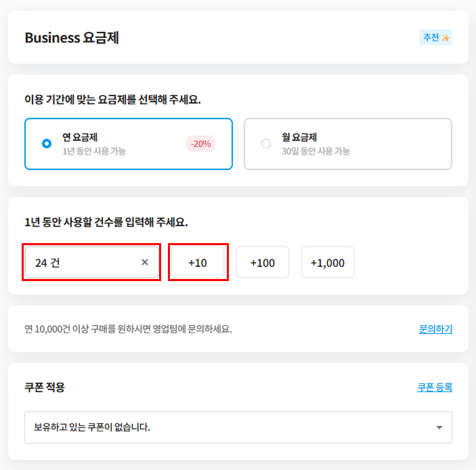Click the 추천 label text
Screen dimensions: 476x470
click(x=431, y=38)
